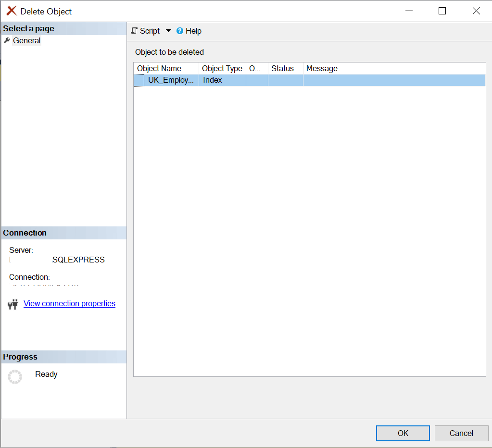Click the Status column header
492x448 pixels.
point(286,68)
